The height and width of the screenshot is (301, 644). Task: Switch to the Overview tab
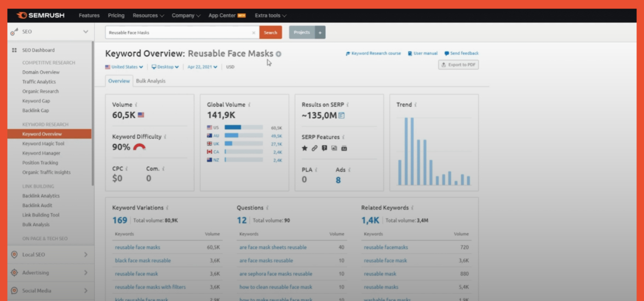tap(119, 81)
